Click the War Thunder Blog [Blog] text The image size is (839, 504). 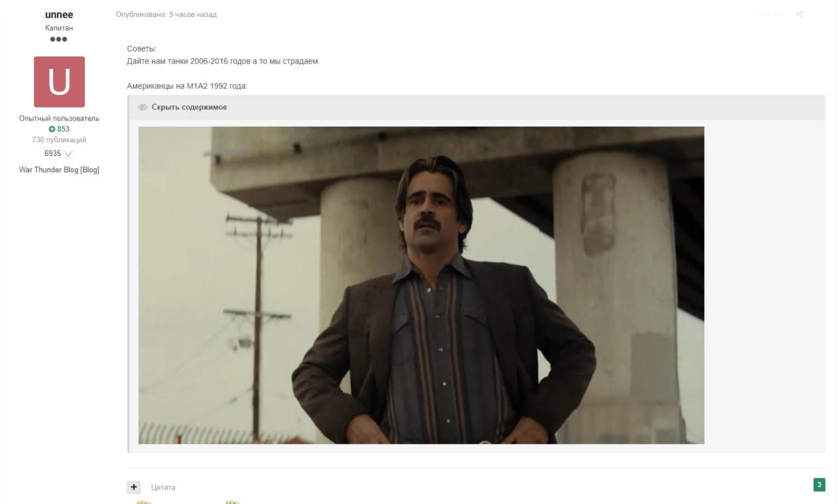[x=59, y=170]
